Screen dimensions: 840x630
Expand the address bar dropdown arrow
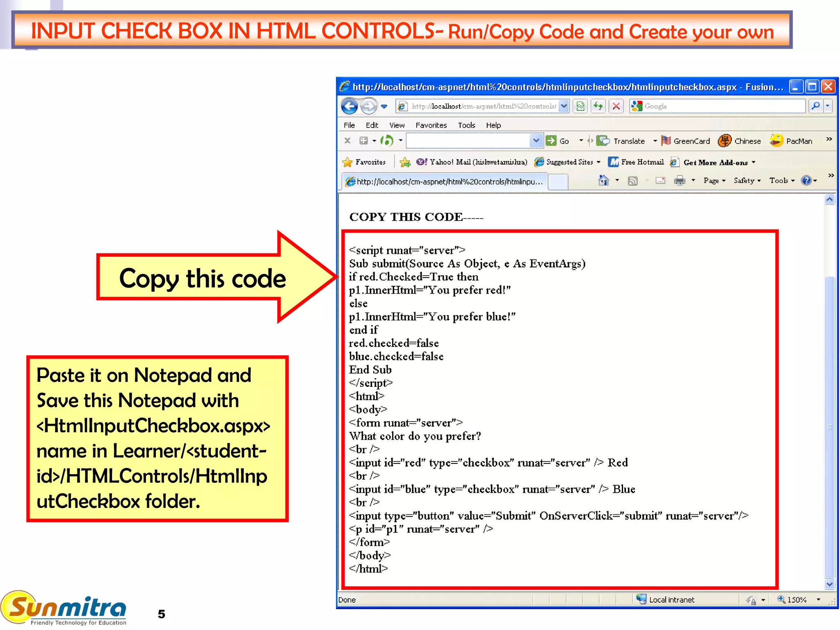click(564, 106)
